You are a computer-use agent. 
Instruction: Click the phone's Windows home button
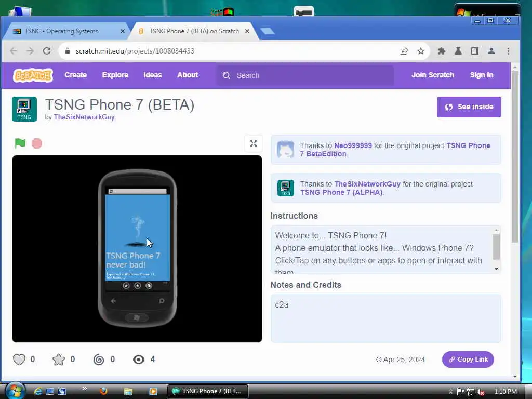137,317
